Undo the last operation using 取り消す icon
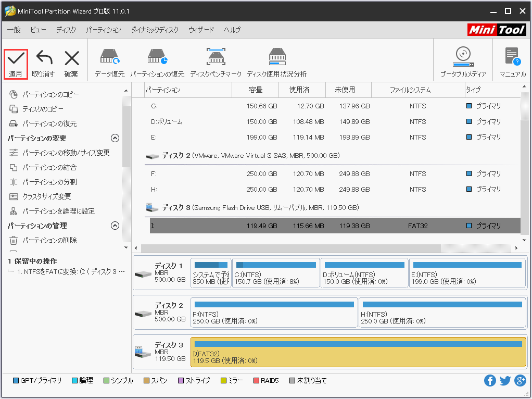 point(44,60)
